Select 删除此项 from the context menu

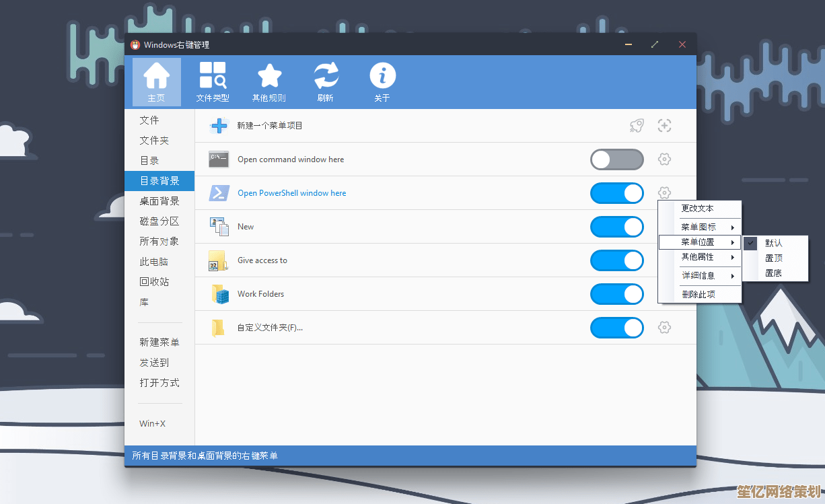[698, 295]
